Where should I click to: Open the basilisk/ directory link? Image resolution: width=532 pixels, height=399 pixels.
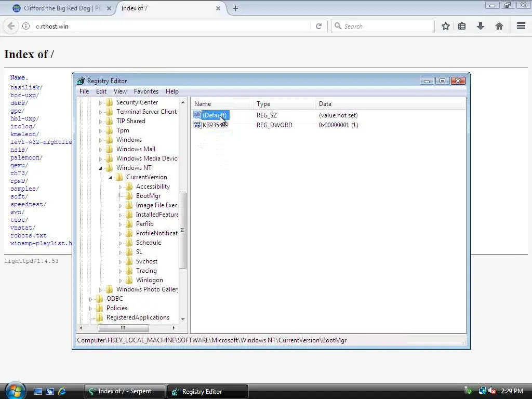coord(26,87)
